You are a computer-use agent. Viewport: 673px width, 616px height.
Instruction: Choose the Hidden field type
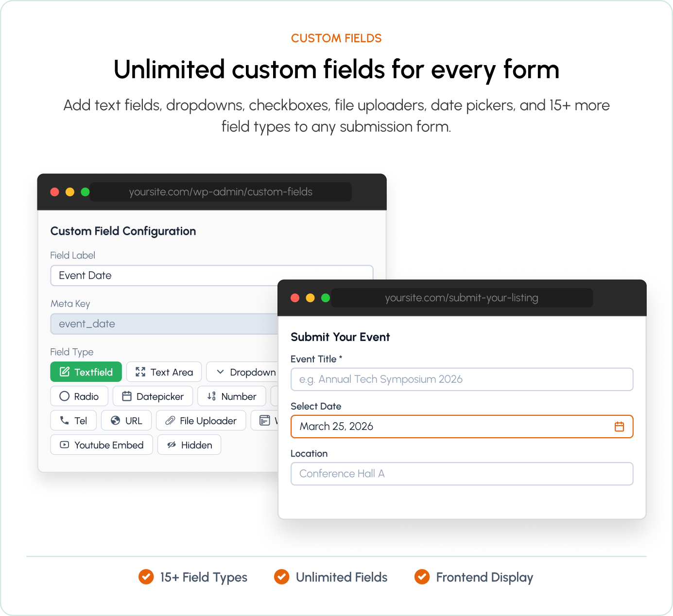(x=190, y=445)
